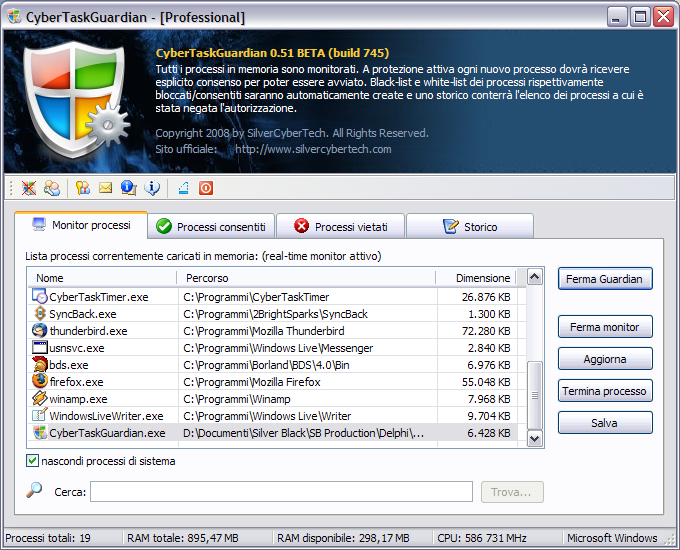Image resolution: width=680 pixels, height=550 pixels.
Task: Click the red power exit toolbar icon
Action: (206, 188)
